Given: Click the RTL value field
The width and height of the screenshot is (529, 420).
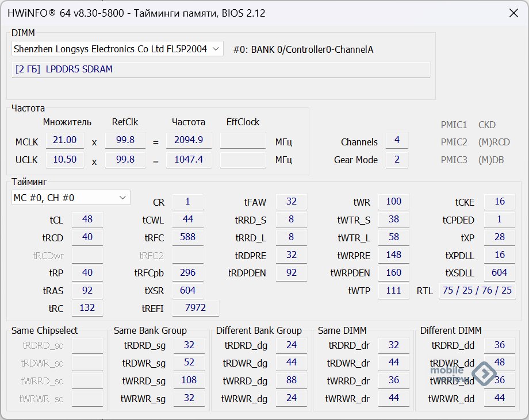Looking at the screenshot, I should [x=477, y=291].
